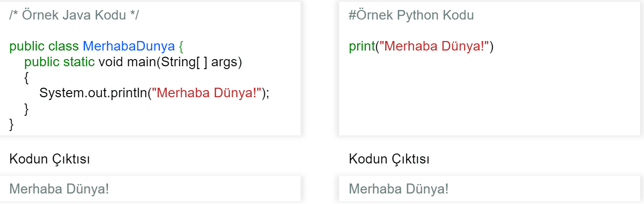
Task: Click the Python comment "#Örnek Python Kodu"
Action: click(x=411, y=15)
